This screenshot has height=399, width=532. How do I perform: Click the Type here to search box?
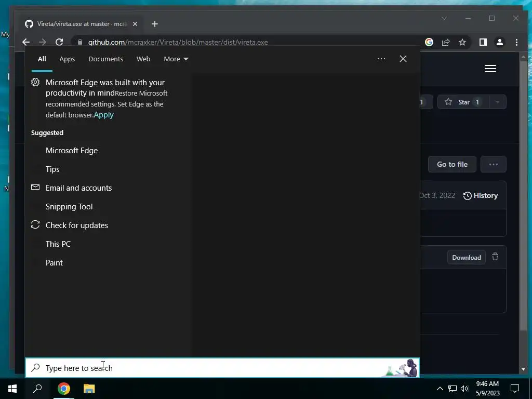(x=222, y=368)
